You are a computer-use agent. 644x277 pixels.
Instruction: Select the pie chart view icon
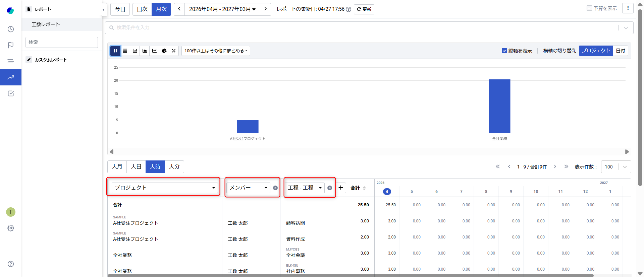[x=164, y=51]
